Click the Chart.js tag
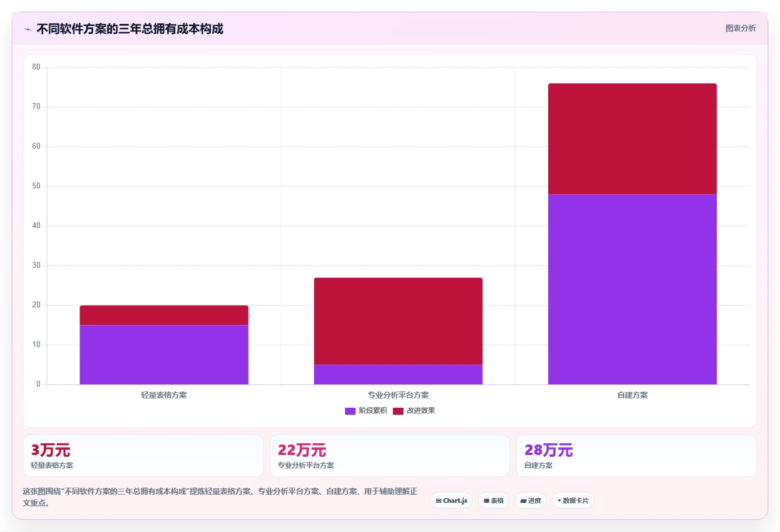 point(451,501)
